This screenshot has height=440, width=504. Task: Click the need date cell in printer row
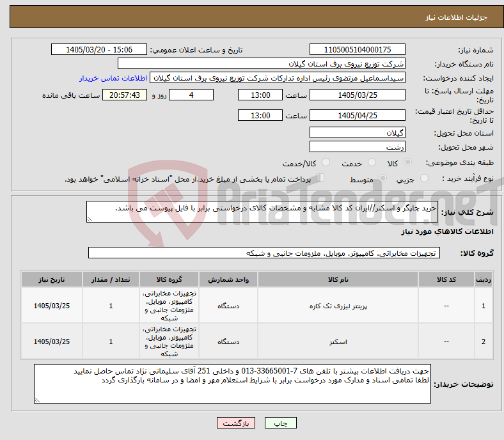point(52,306)
